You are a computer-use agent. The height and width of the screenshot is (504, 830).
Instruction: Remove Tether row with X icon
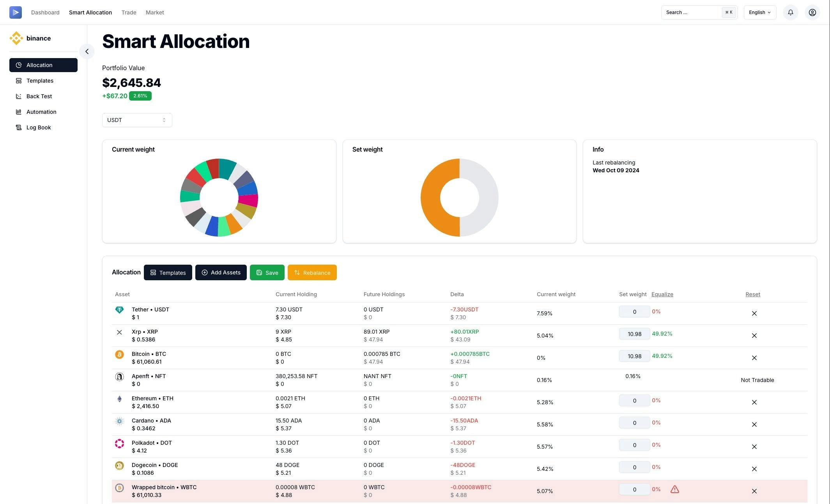(754, 313)
